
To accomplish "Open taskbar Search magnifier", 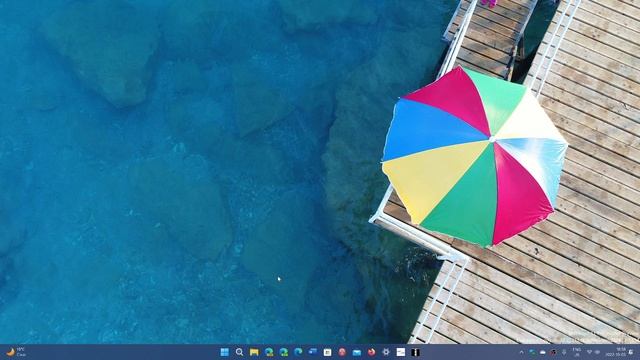I will [239, 352].
